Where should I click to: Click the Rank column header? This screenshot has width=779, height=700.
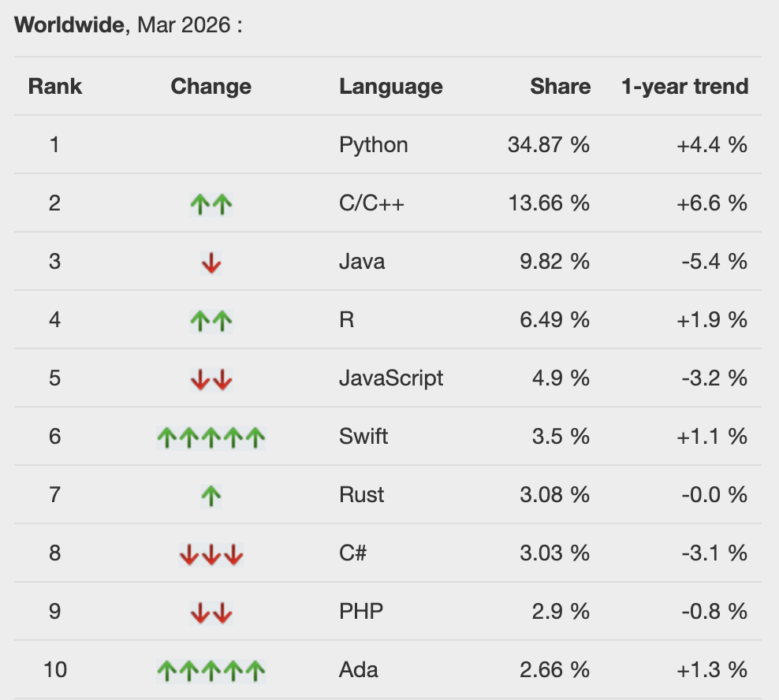point(54,87)
